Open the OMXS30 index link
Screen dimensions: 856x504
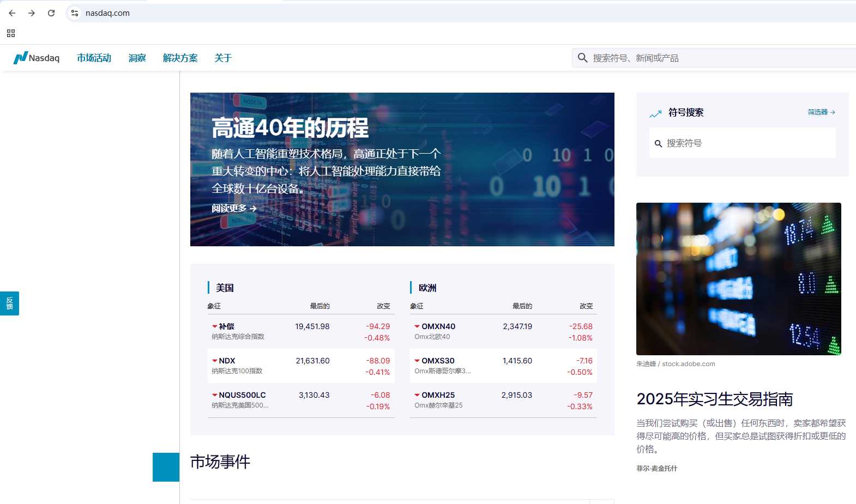tap(438, 361)
